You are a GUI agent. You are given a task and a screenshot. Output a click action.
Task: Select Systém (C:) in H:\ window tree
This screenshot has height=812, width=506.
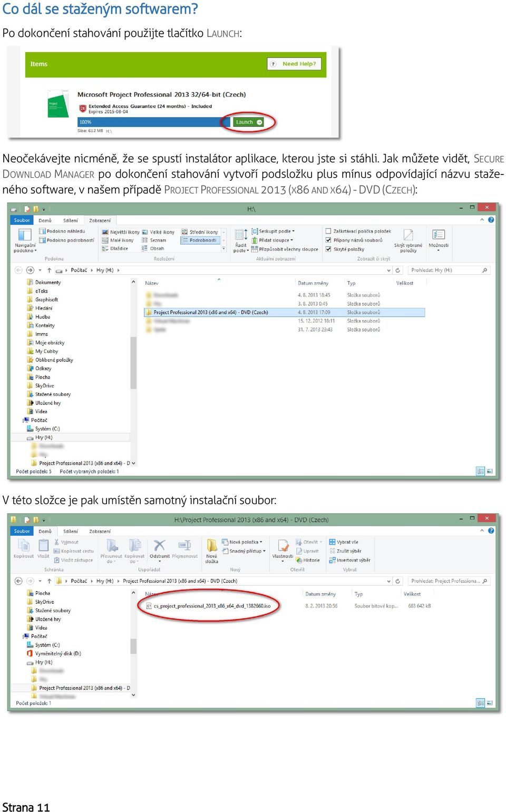[47, 429]
